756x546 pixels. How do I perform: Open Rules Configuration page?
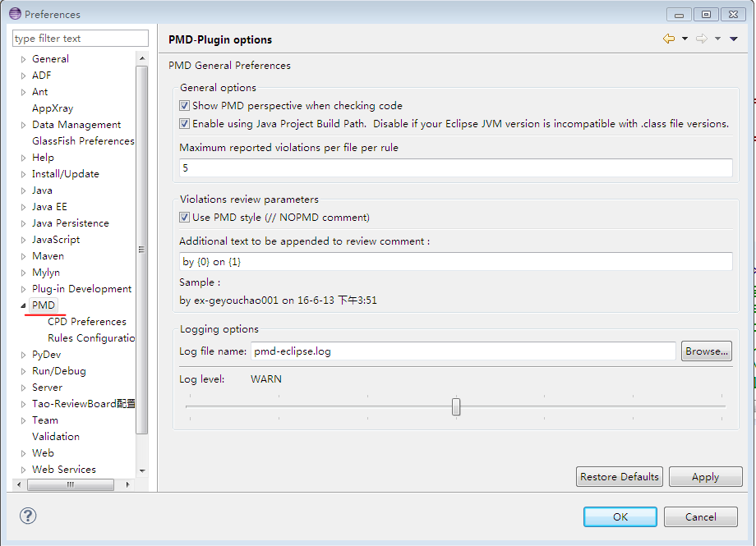click(x=90, y=338)
